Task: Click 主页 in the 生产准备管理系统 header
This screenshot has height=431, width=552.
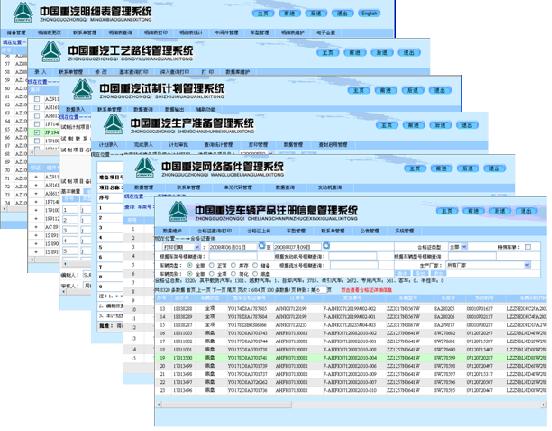Action: 387,125
